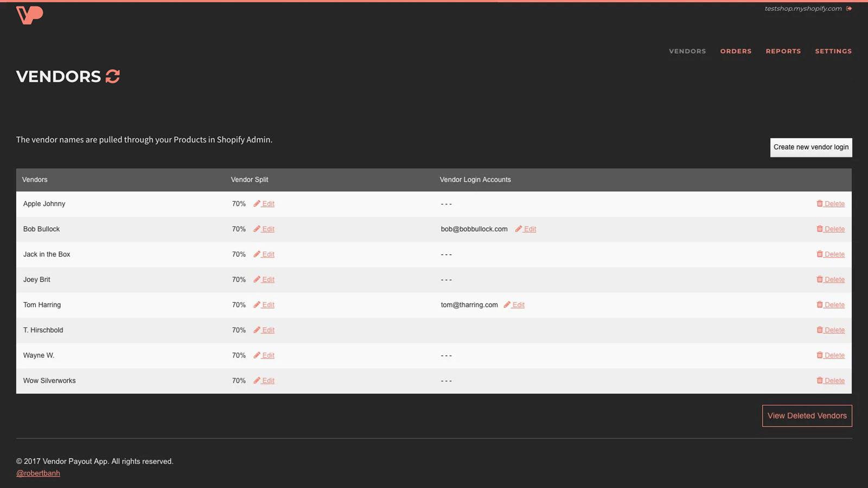
Task: Click the pencil icon next to tom@tharring.com
Action: [x=507, y=305]
